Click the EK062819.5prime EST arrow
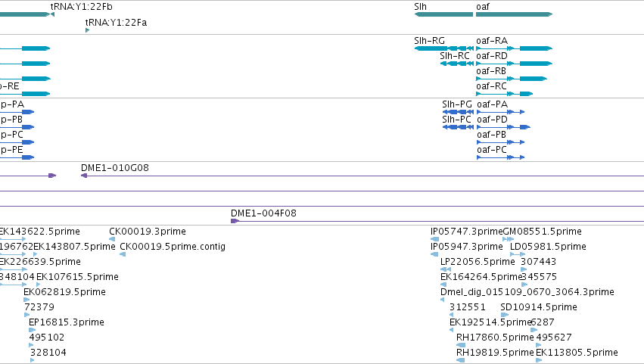The width and height of the screenshot is (644, 364). [26, 300]
